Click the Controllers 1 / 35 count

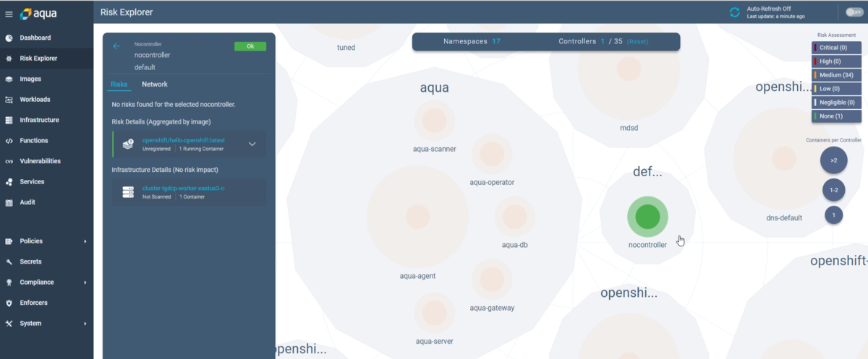(x=590, y=42)
